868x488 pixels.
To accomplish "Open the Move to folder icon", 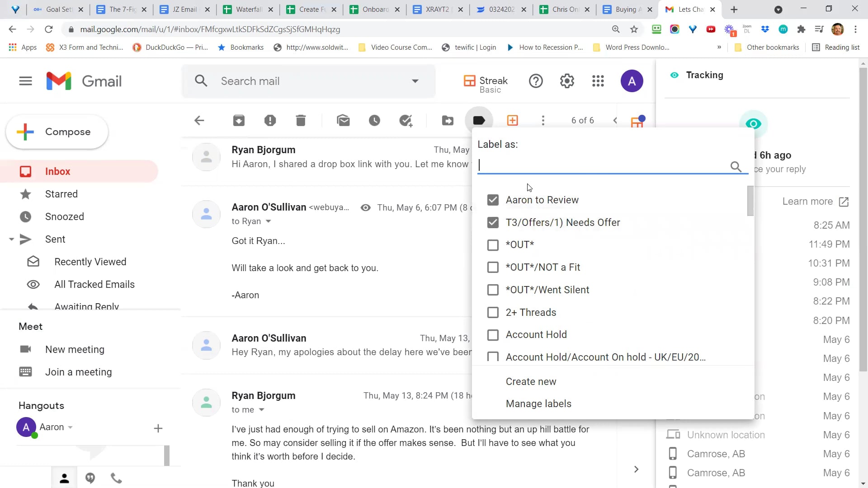I will point(448,121).
